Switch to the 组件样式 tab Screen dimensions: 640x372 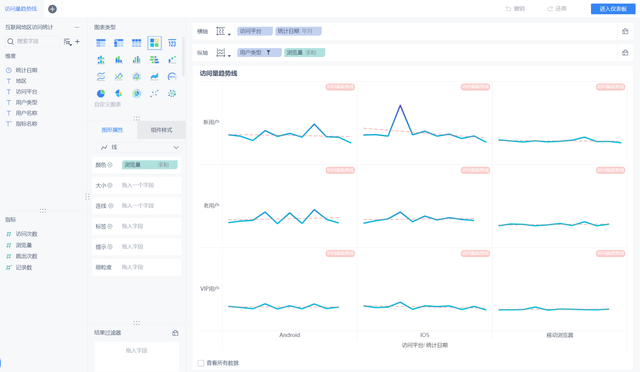pos(161,130)
